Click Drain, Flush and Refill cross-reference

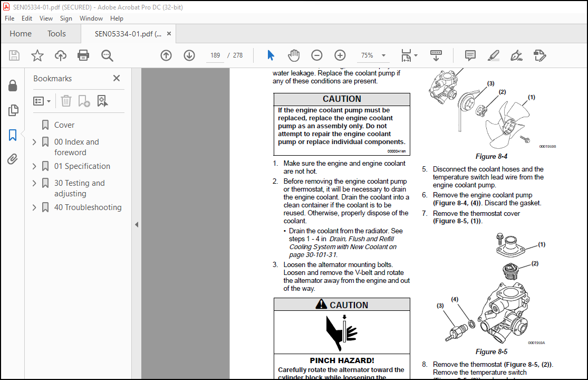(343, 247)
